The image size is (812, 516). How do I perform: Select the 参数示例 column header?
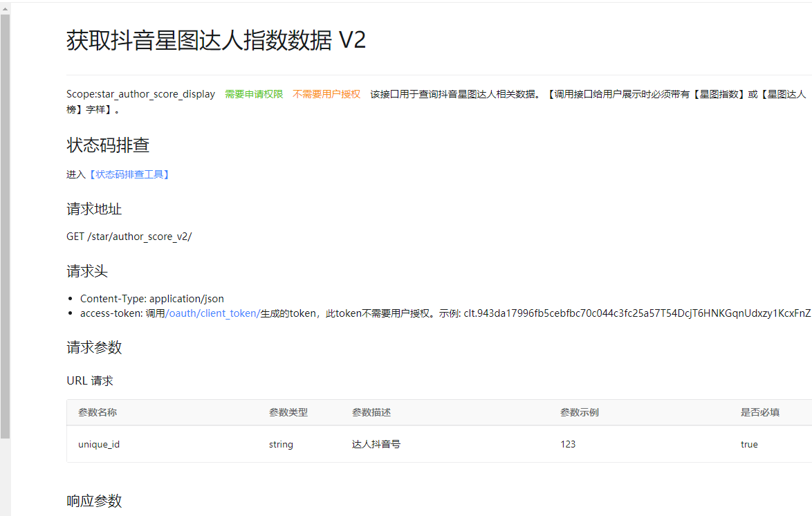580,412
